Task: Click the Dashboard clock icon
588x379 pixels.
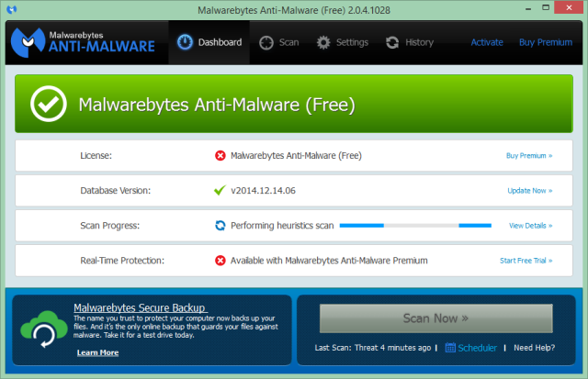Action: pos(185,42)
